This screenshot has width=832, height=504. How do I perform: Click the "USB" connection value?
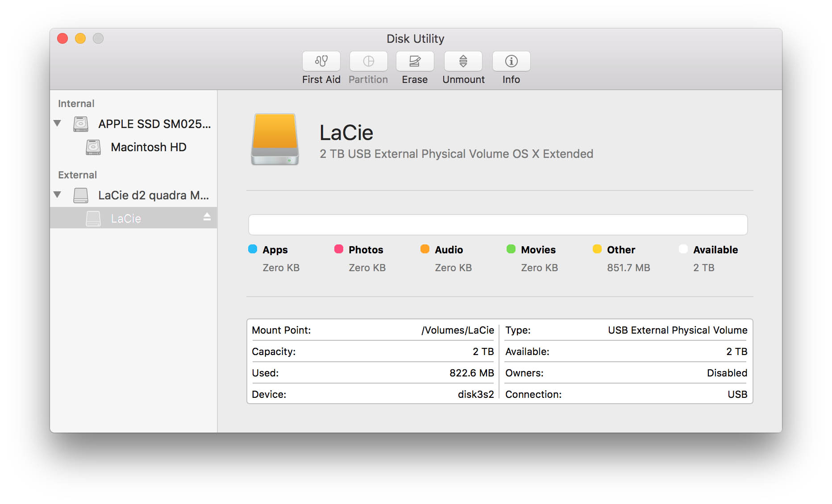pyautogui.click(x=737, y=395)
